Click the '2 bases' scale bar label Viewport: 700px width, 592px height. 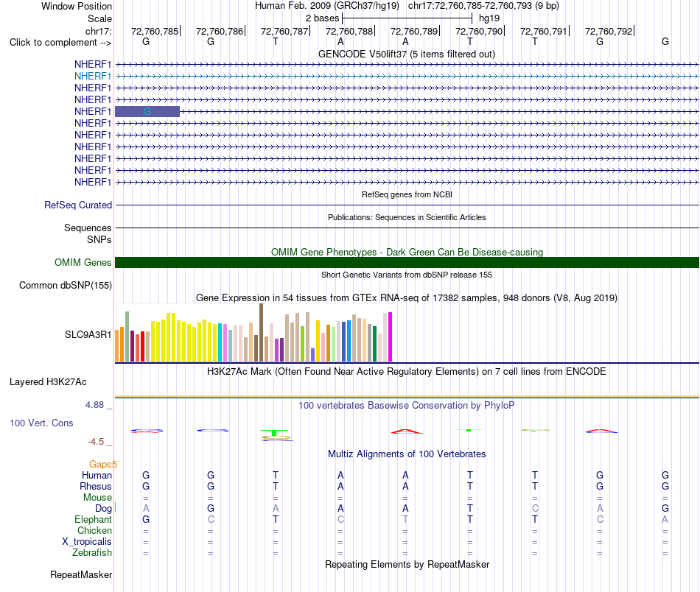(322, 18)
